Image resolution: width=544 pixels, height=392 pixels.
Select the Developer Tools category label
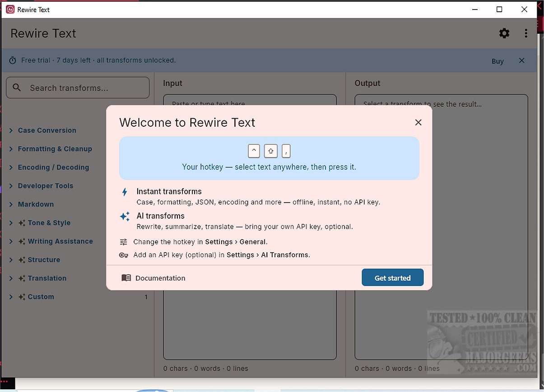pos(45,186)
